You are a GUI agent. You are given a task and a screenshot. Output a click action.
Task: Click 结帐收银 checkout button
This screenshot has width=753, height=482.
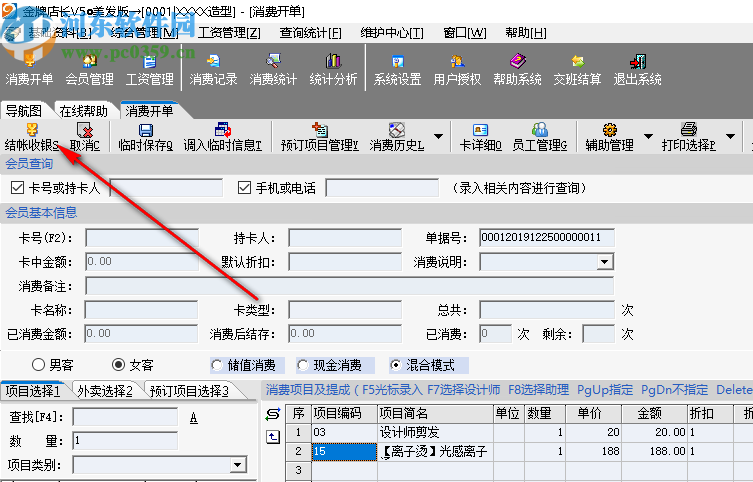click(31, 137)
